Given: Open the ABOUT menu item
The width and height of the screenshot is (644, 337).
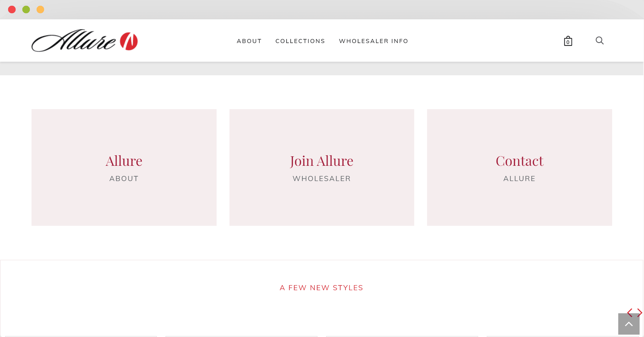Looking at the screenshot, I should pyautogui.click(x=249, y=41).
